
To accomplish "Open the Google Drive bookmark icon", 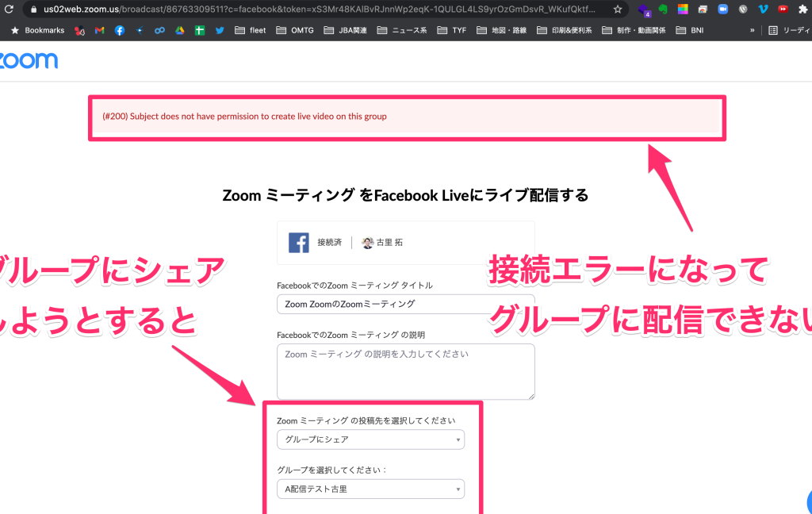I will point(180,31).
